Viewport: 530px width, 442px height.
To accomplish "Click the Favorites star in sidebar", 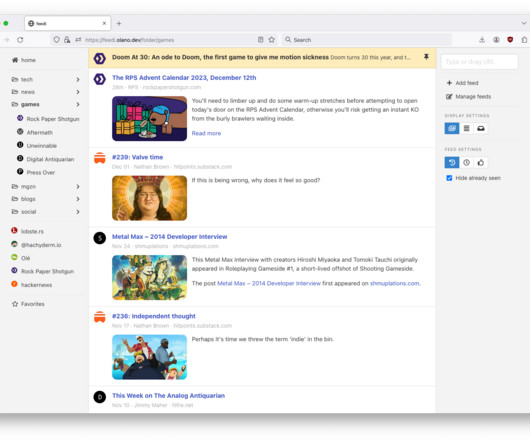I will (x=15, y=304).
